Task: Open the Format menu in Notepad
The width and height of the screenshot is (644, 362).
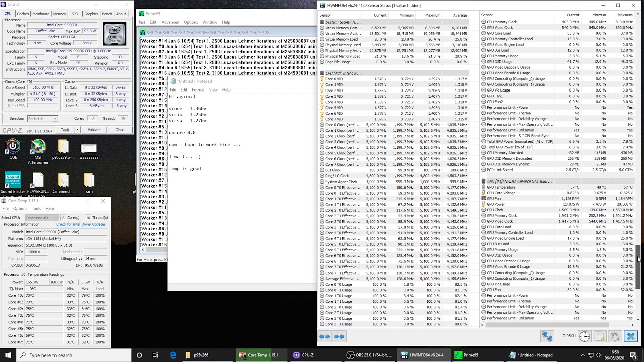Action: point(198,90)
